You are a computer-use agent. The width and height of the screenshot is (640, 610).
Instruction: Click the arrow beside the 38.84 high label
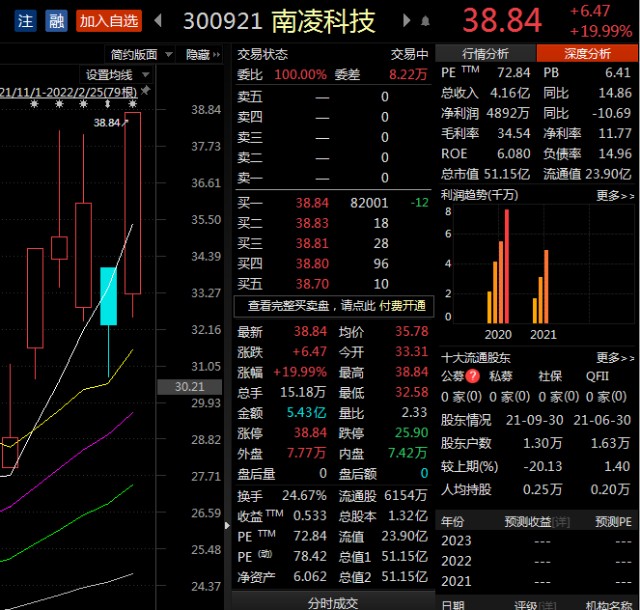pos(125,122)
